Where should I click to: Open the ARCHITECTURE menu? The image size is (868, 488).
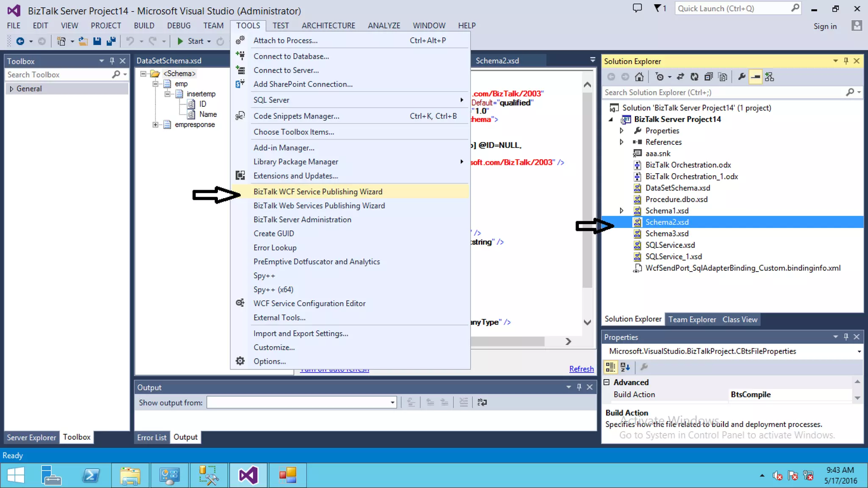coord(328,25)
